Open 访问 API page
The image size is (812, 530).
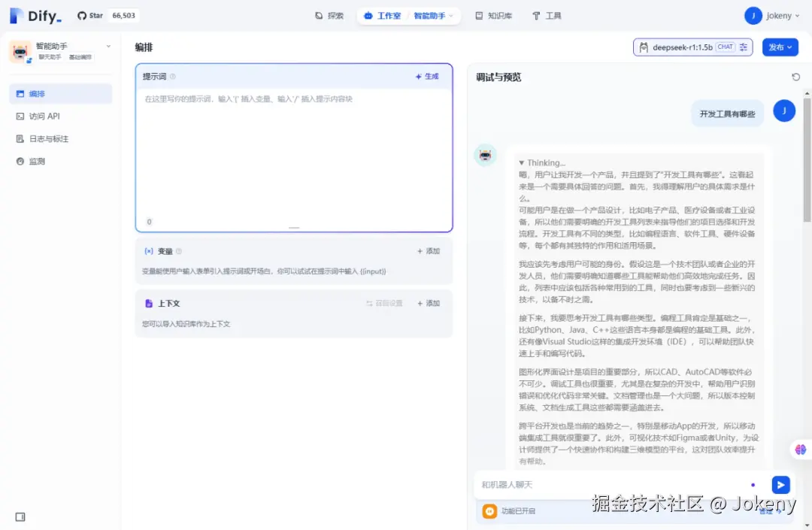(61, 117)
